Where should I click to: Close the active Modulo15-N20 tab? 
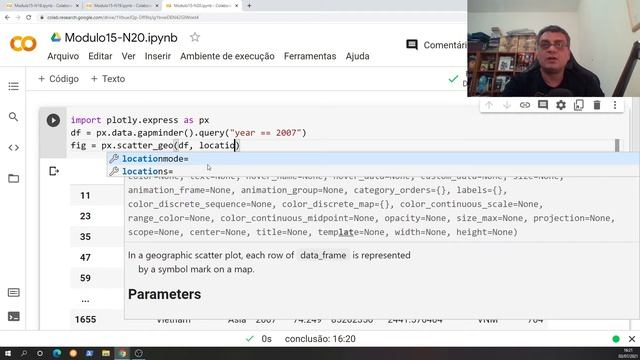236,6
